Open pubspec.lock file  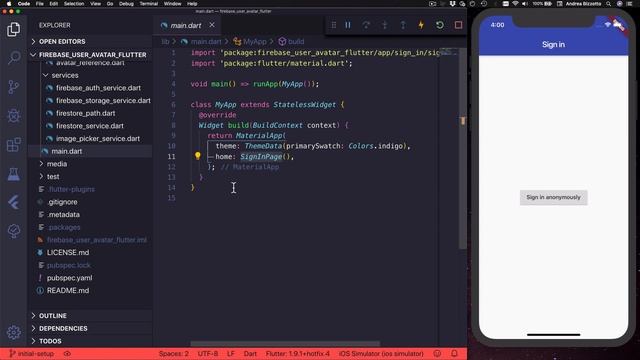coord(69,265)
